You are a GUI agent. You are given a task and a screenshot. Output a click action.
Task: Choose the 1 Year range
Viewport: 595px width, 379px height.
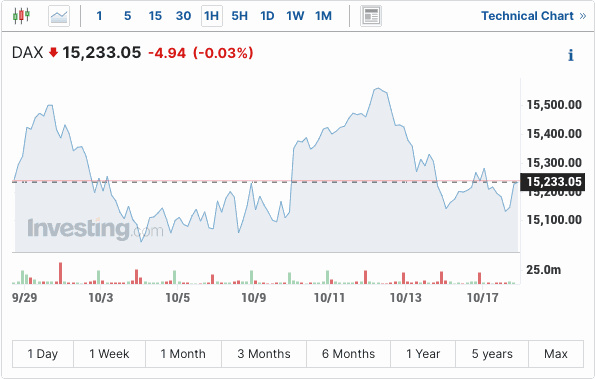tap(423, 354)
